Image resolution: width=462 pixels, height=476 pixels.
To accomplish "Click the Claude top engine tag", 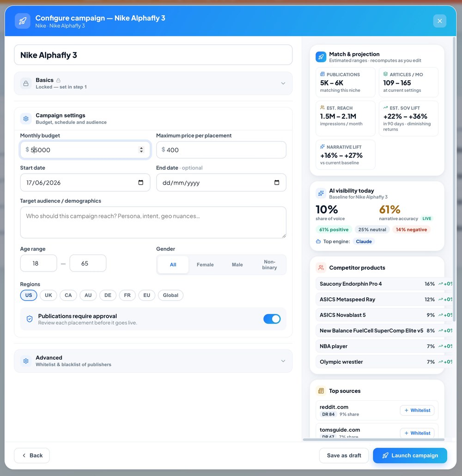I will (x=364, y=241).
